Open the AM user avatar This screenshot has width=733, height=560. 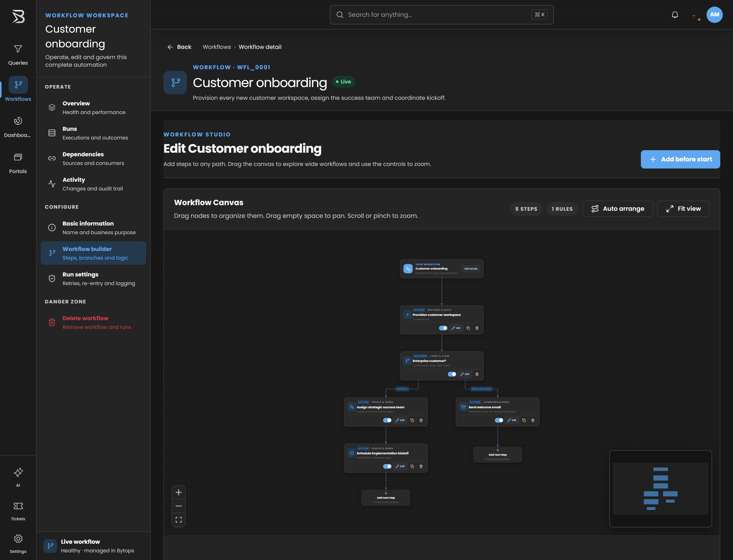[x=714, y=15]
